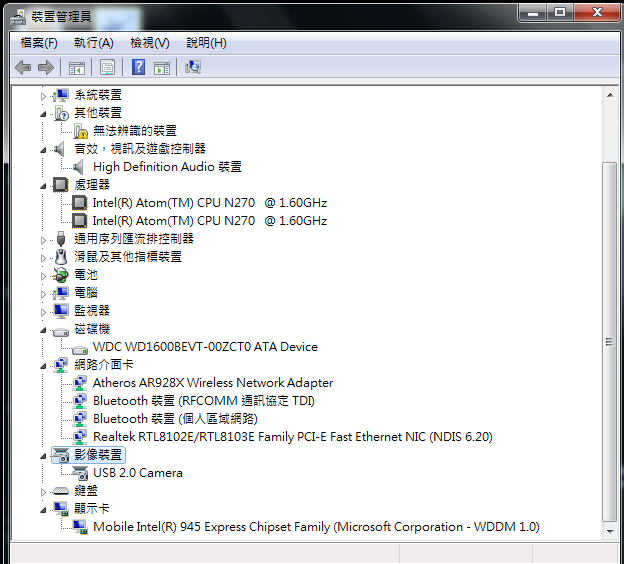Select Bluetooth 裝置 (個人區域網路)
The image size is (624, 564).
(x=176, y=419)
